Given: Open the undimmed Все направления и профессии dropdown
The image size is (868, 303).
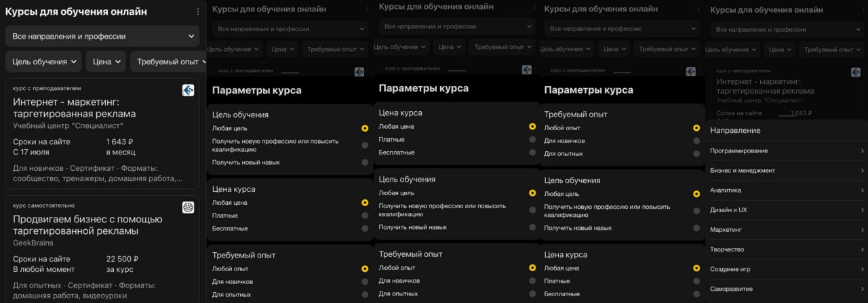Looking at the screenshot, I should [102, 37].
